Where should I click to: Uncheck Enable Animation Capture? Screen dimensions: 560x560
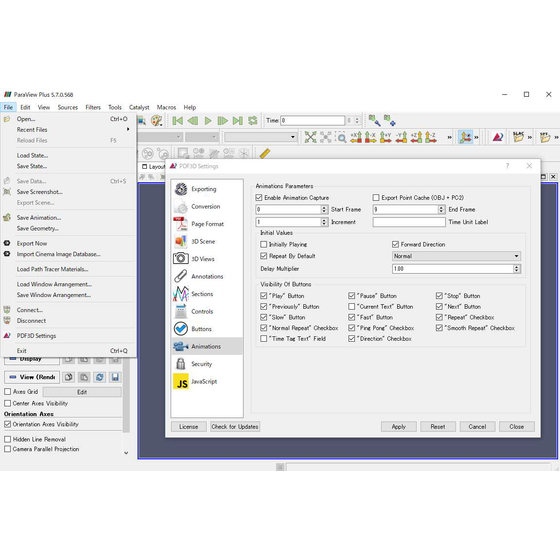tap(259, 198)
